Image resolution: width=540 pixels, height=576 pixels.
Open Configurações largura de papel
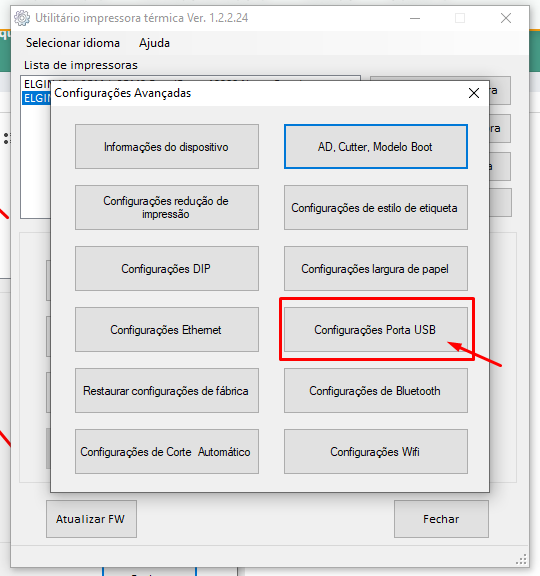tap(375, 269)
